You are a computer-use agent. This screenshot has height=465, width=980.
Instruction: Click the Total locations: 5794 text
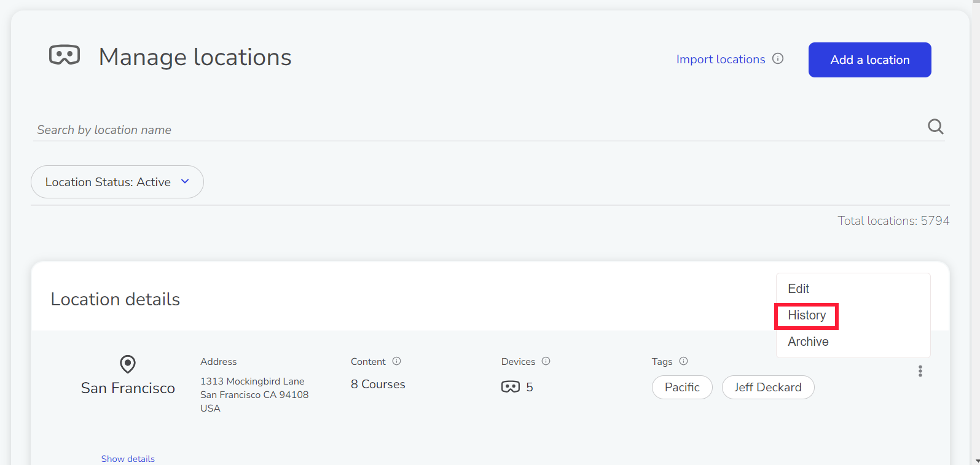(894, 221)
